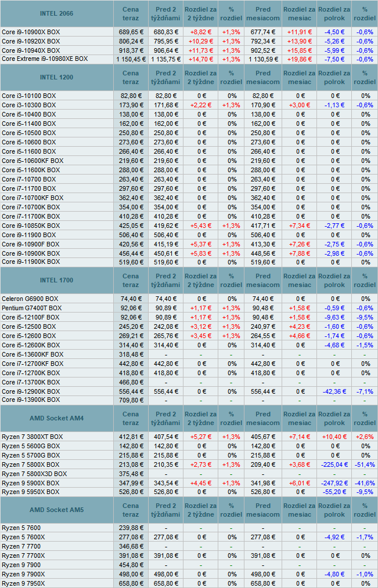Click the +10,40 € half-year difference
Screen dimensions: 378x588
coord(334,437)
